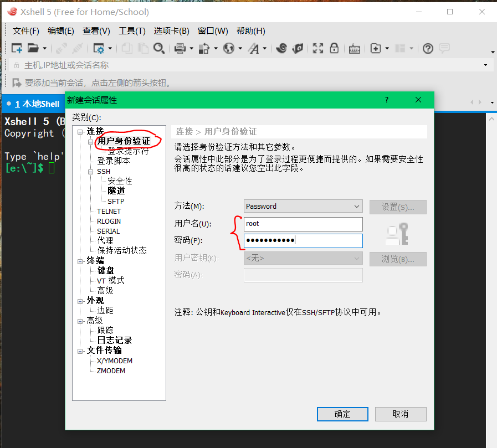Open the 窗口(W) menu

(213, 31)
